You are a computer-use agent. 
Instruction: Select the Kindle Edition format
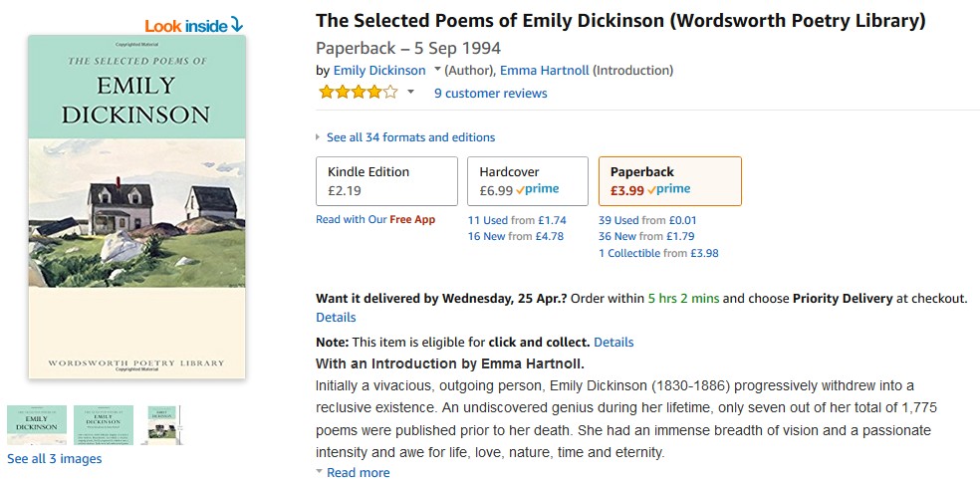click(x=386, y=180)
